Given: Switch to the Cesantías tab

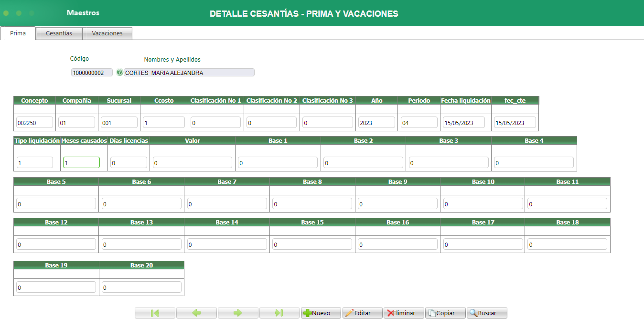Looking at the screenshot, I should pyautogui.click(x=58, y=33).
